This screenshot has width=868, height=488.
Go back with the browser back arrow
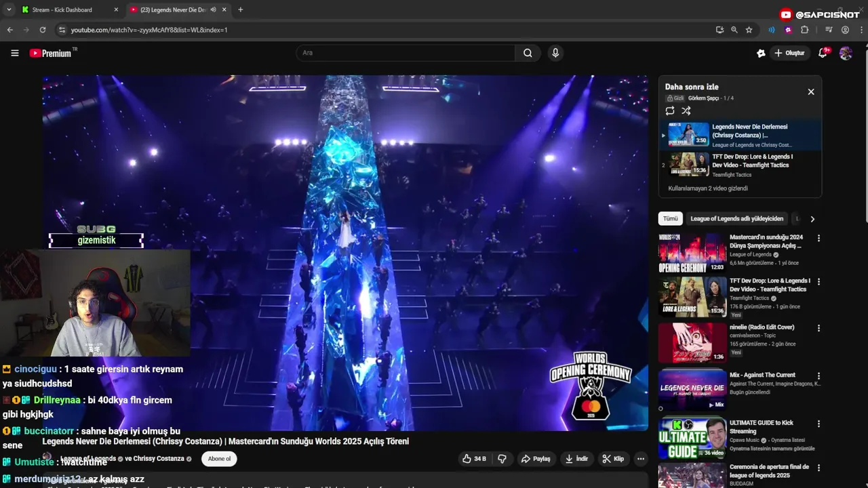9,30
